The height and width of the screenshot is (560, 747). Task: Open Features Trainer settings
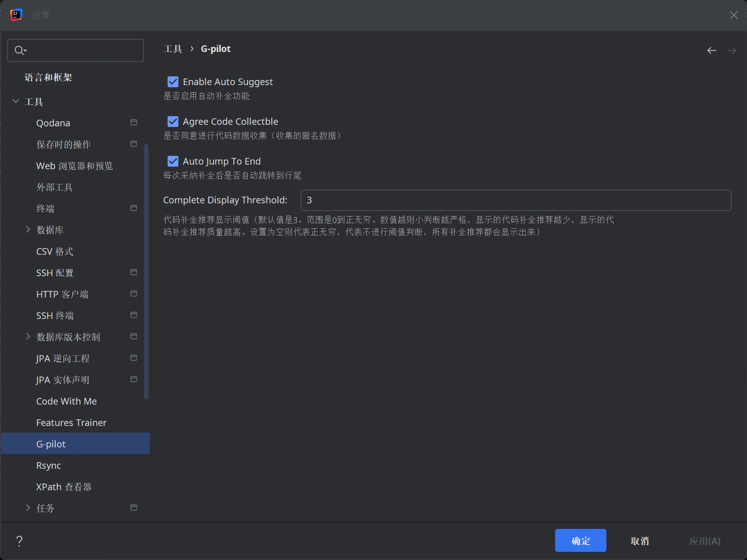(x=75, y=422)
